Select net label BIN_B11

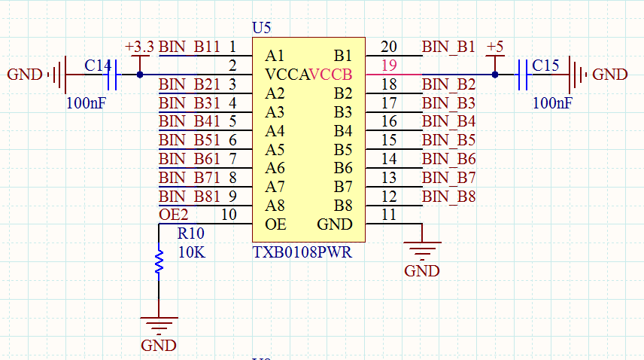190,47
